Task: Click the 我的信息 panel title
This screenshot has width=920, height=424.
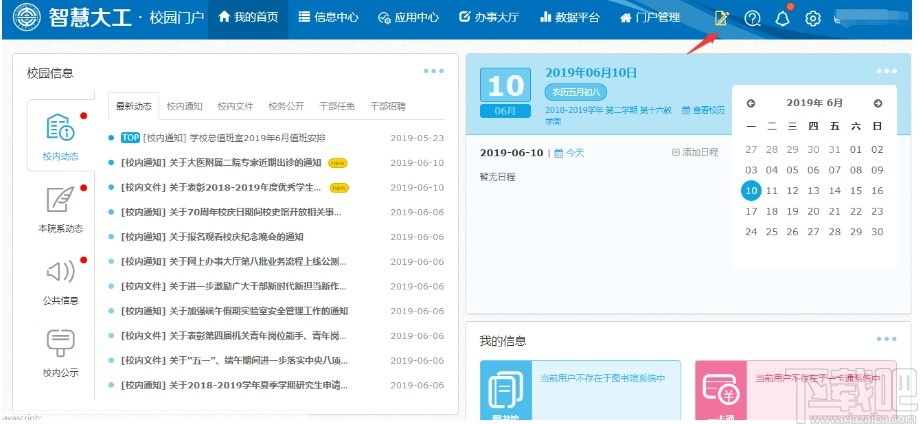Action: 503,341
